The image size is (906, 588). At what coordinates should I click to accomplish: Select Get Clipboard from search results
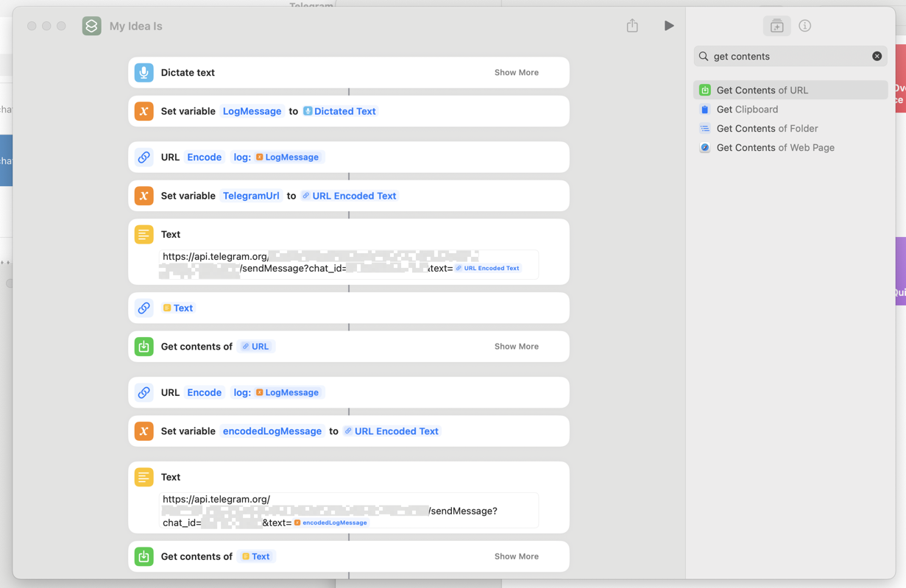(746, 109)
